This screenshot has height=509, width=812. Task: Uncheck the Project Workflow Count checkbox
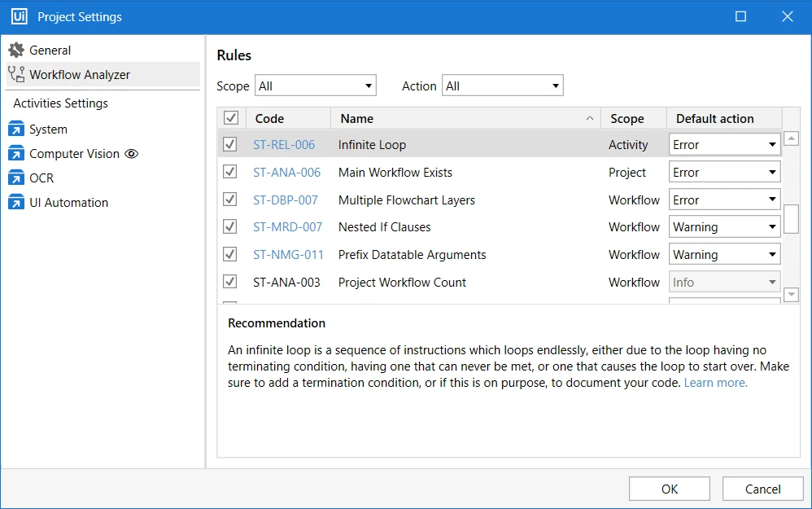230,282
